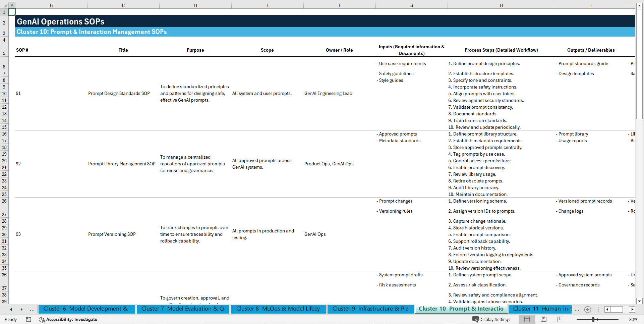This screenshot has width=644, height=324.
Task: Select cell containing Prompt Versioning SOP
Action: pyautogui.click(x=112, y=234)
